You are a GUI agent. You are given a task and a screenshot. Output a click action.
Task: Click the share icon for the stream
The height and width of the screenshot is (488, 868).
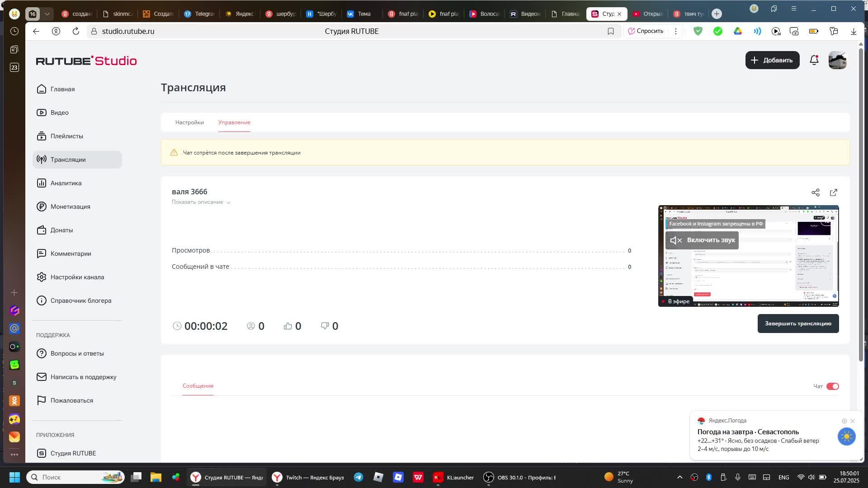click(x=815, y=192)
